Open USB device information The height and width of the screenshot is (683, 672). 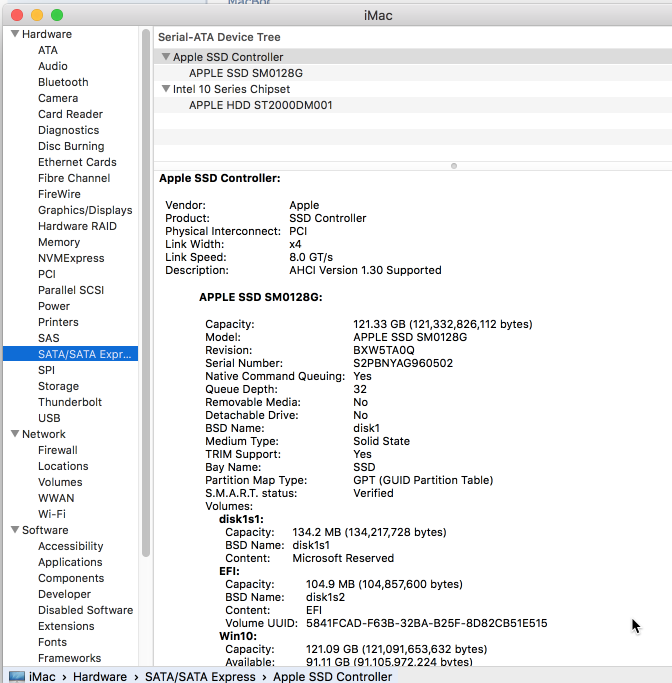[x=49, y=418]
